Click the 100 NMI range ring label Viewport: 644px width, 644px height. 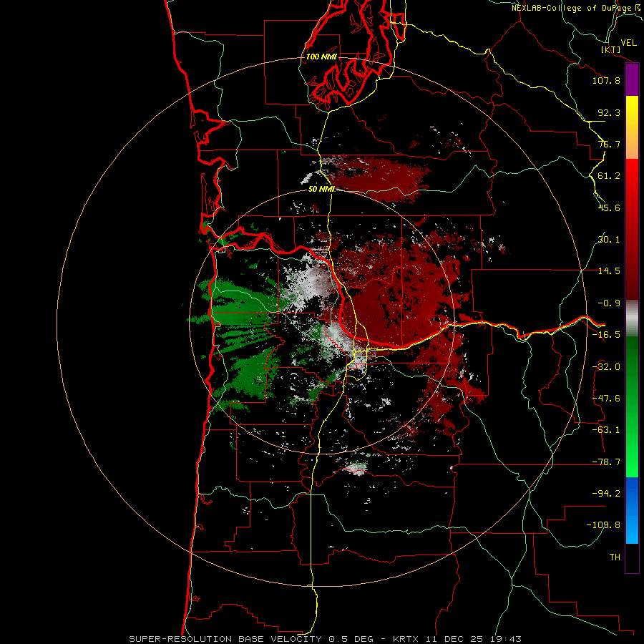coord(321,57)
